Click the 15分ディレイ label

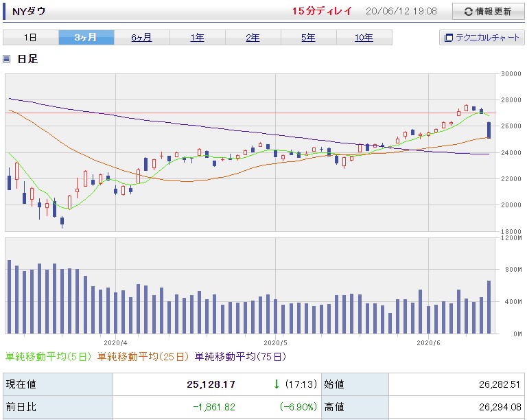tap(322, 11)
